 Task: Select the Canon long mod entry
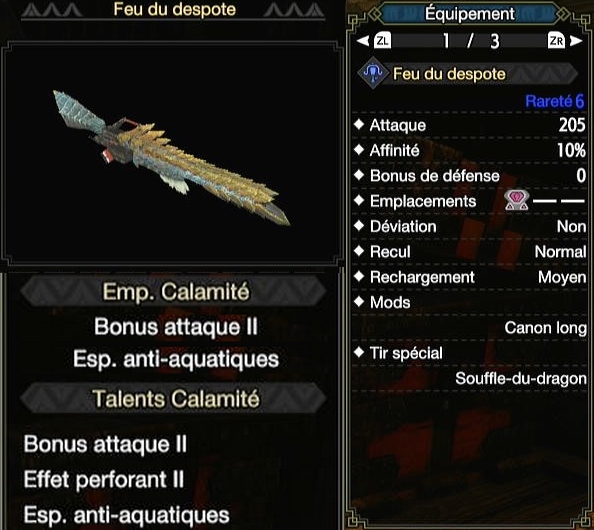[546, 328]
